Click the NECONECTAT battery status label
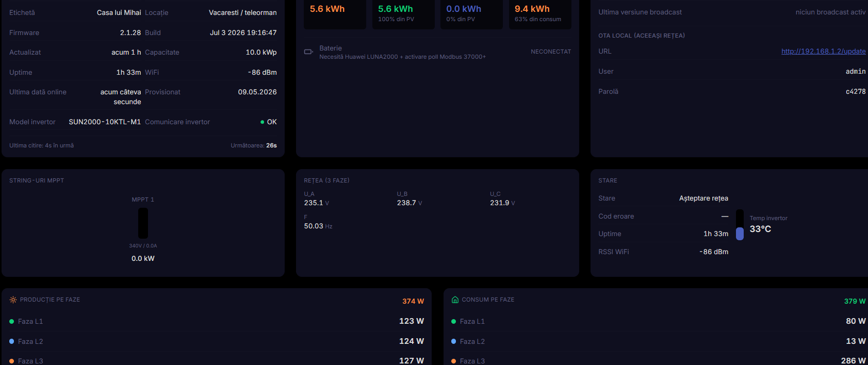 (x=551, y=52)
